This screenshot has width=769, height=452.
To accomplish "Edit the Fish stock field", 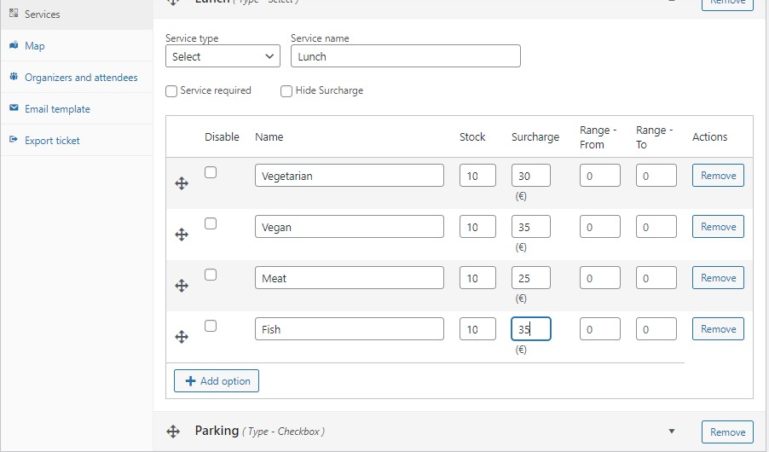I will [478, 329].
